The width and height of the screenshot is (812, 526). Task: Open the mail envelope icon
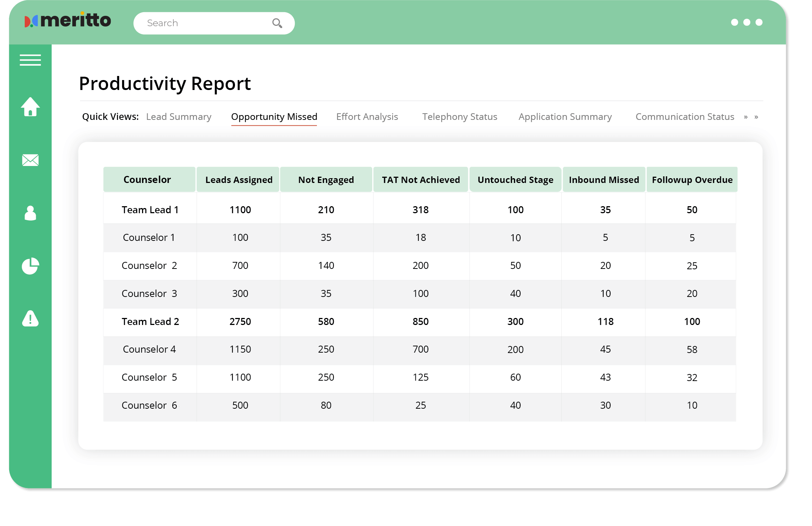pos(30,160)
